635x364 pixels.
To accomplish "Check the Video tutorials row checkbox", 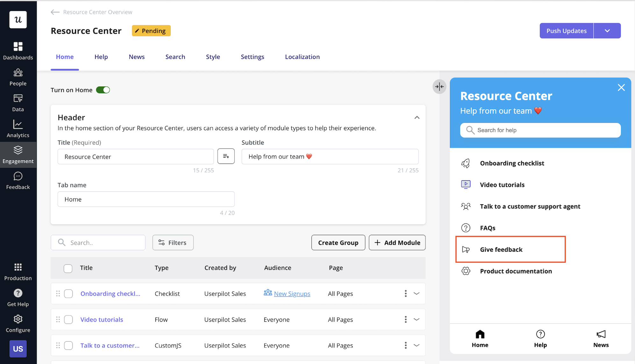I will point(68,319).
